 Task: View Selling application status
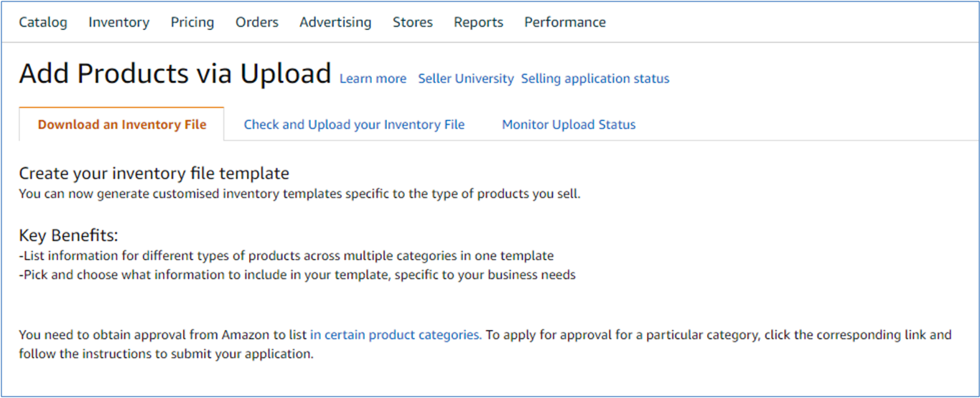point(595,79)
